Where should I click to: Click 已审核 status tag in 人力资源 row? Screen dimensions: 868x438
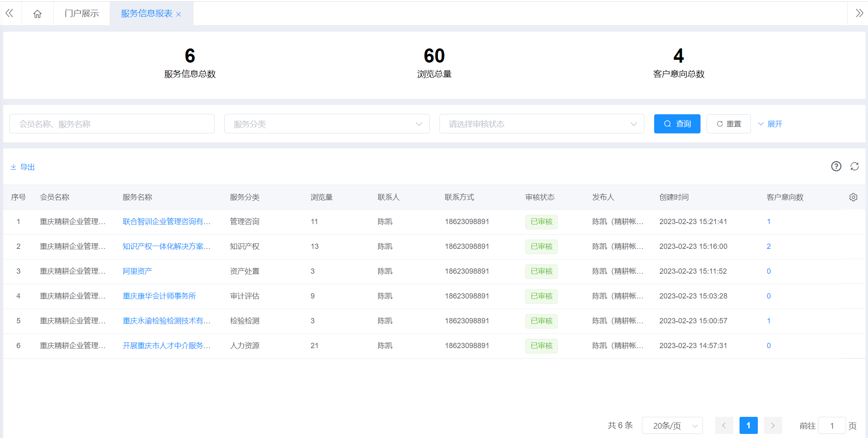(x=542, y=346)
